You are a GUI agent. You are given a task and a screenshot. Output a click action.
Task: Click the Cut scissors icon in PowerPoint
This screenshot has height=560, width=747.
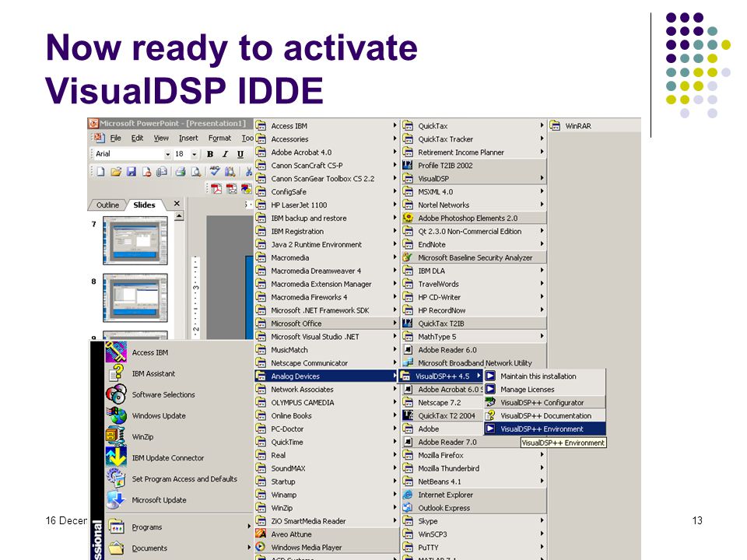pos(248,171)
